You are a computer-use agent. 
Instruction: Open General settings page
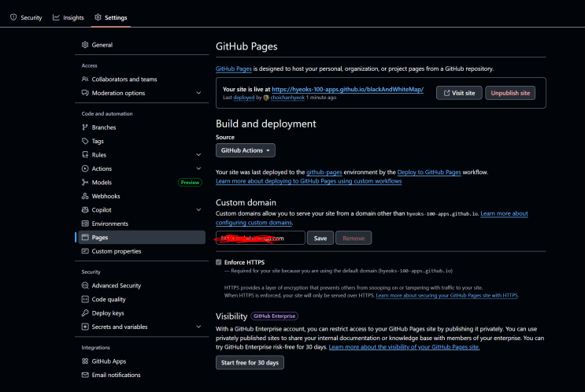click(x=142, y=45)
